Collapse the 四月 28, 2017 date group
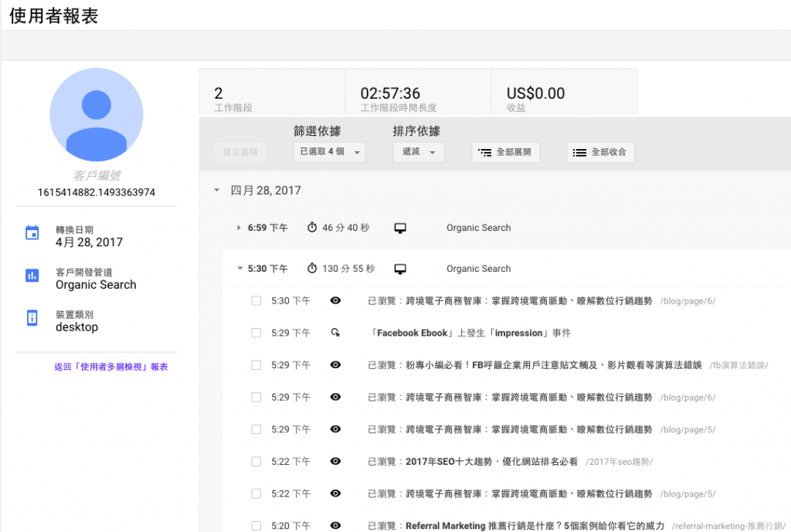This screenshot has width=791, height=532. point(217,190)
